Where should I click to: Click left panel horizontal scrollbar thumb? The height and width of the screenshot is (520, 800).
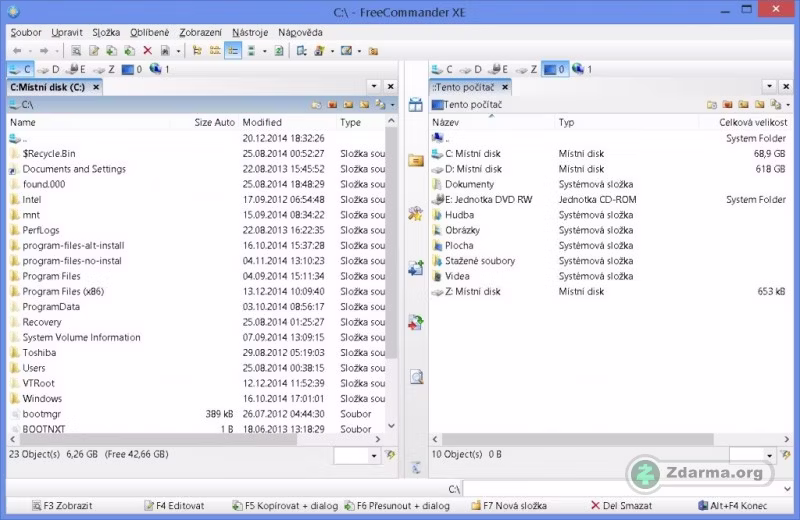coord(158,439)
